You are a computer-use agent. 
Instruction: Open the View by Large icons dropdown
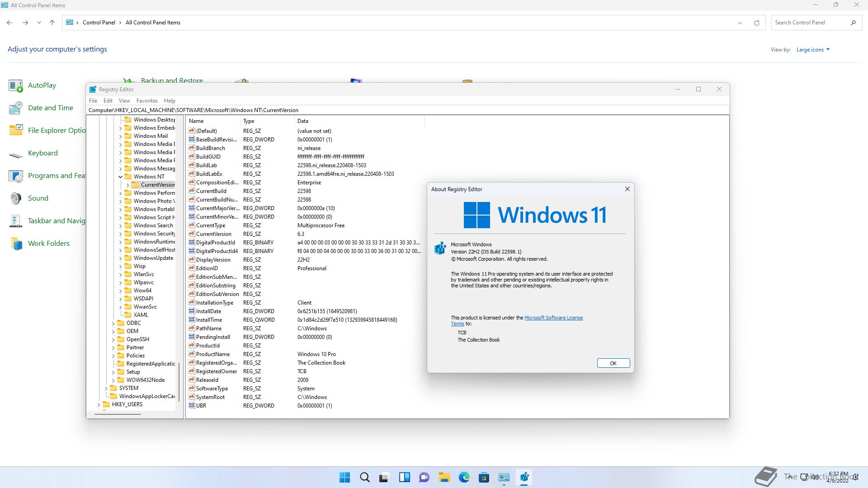pos(813,50)
